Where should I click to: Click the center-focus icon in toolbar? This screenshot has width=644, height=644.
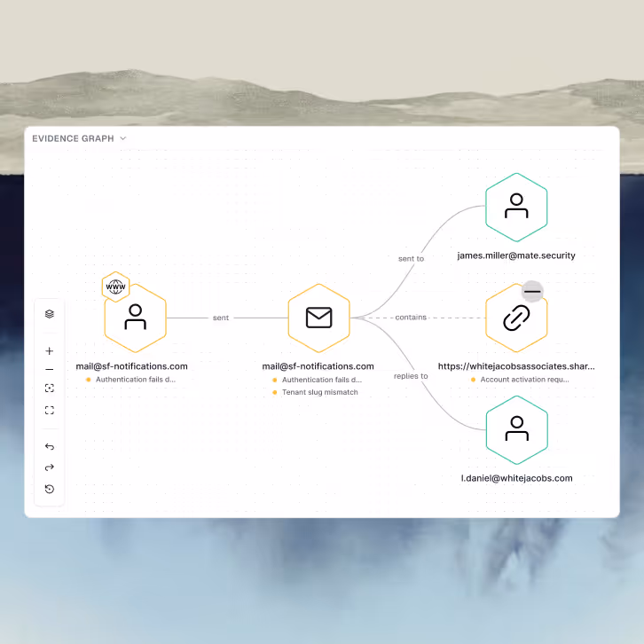[x=50, y=389]
